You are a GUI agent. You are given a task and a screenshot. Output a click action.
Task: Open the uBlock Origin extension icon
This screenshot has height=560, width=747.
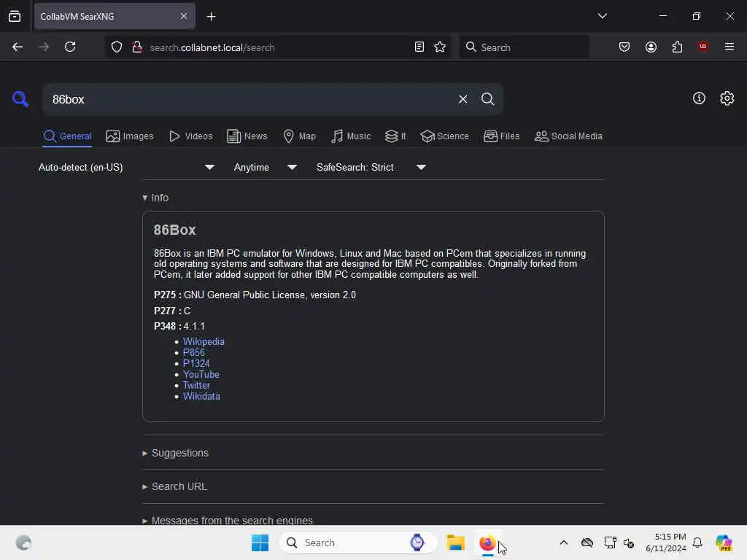pos(703,47)
